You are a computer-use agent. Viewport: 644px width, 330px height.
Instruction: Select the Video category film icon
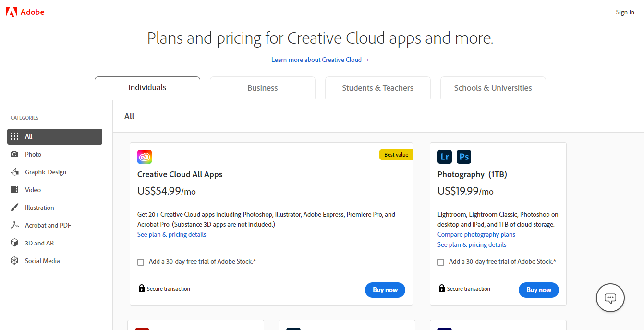[15, 190]
